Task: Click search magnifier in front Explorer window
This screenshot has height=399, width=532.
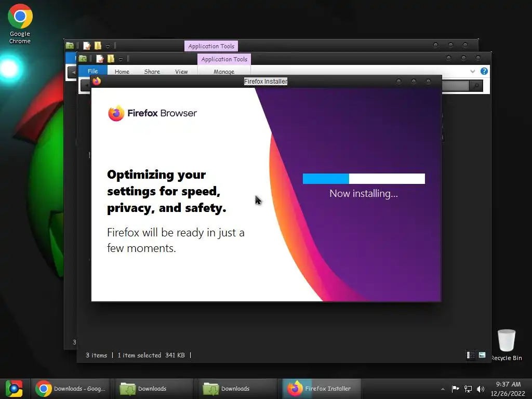Action: point(476,86)
